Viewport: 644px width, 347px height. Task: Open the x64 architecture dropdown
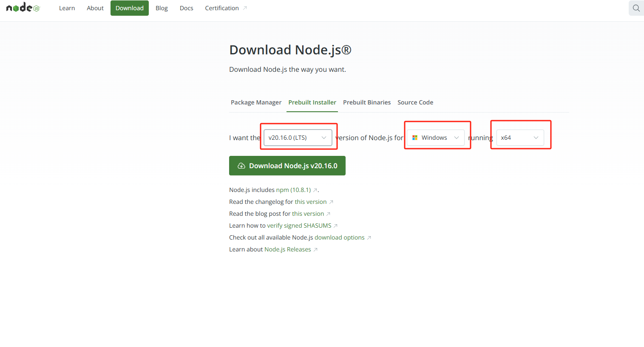(520, 138)
